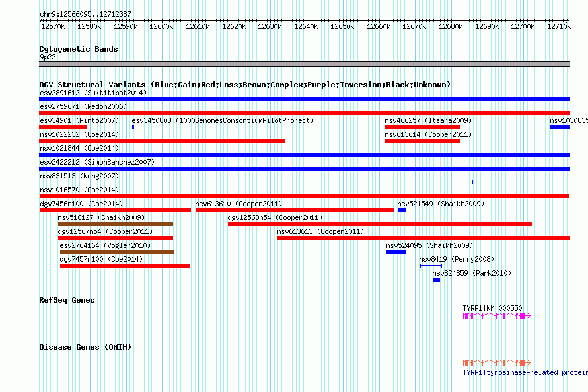Click the nsv1022232 (Coe2014) label
Viewport: 588px width, 392px height.
[79, 134]
